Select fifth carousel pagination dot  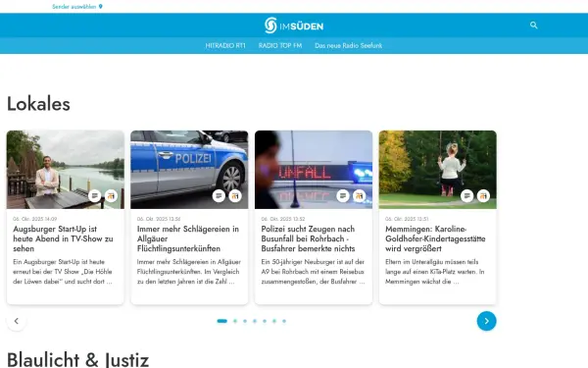coord(265,321)
